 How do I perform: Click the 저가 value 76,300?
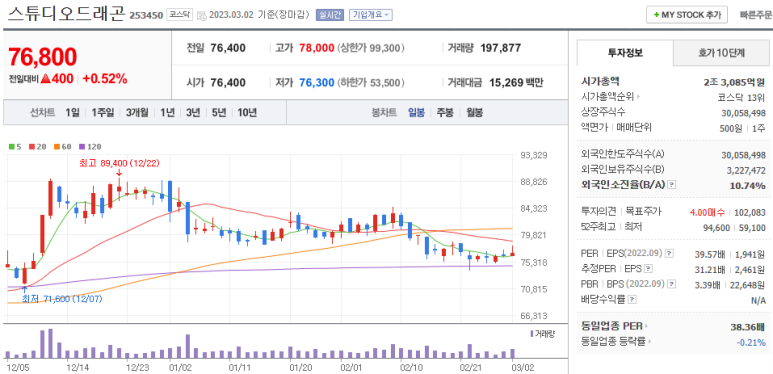pyautogui.click(x=316, y=83)
